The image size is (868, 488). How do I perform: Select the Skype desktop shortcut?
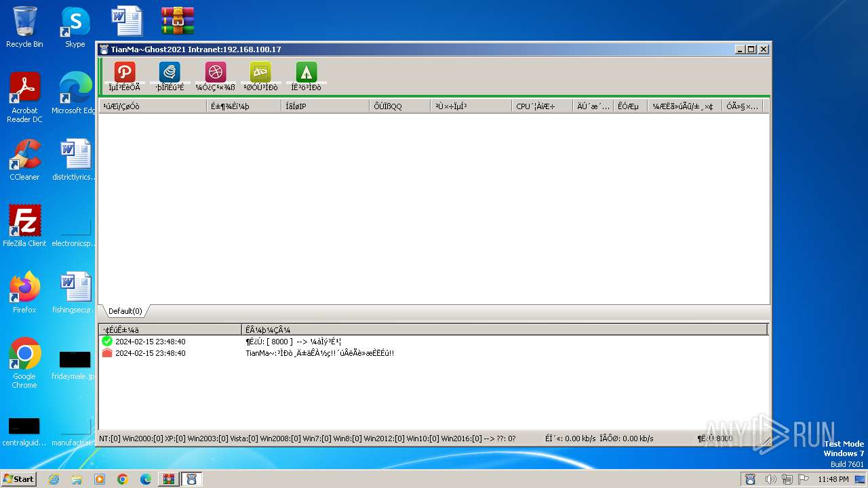point(75,27)
